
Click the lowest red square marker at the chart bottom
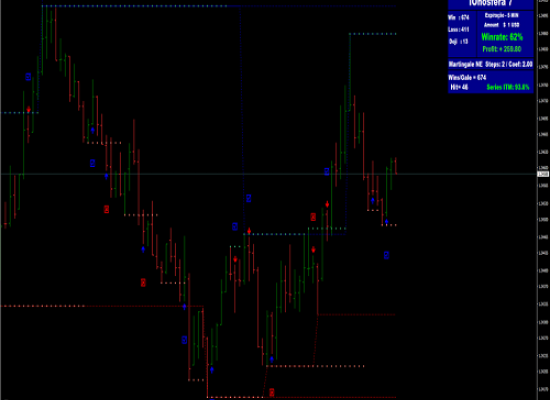[x=272, y=392]
